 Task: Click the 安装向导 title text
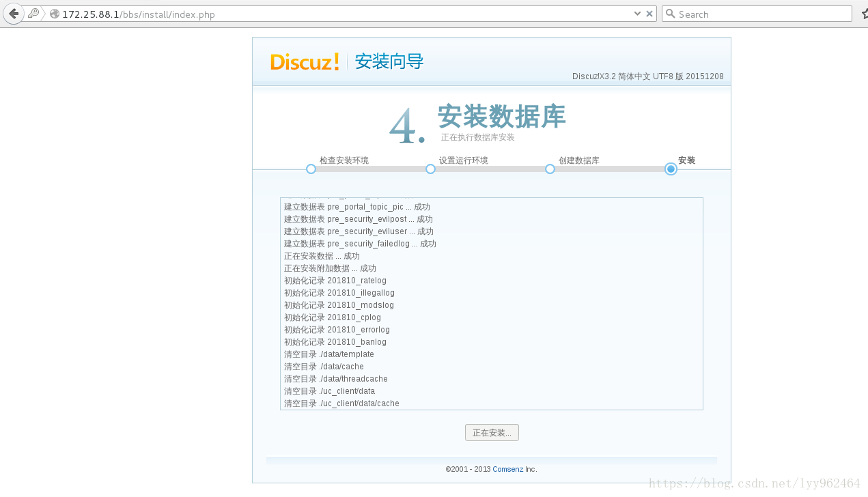coord(389,61)
